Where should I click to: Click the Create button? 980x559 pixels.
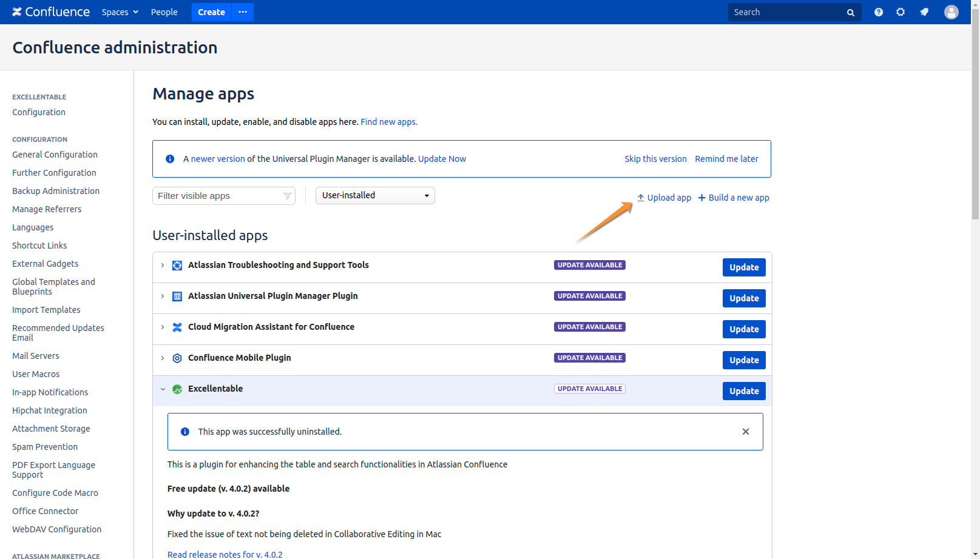pos(211,12)
